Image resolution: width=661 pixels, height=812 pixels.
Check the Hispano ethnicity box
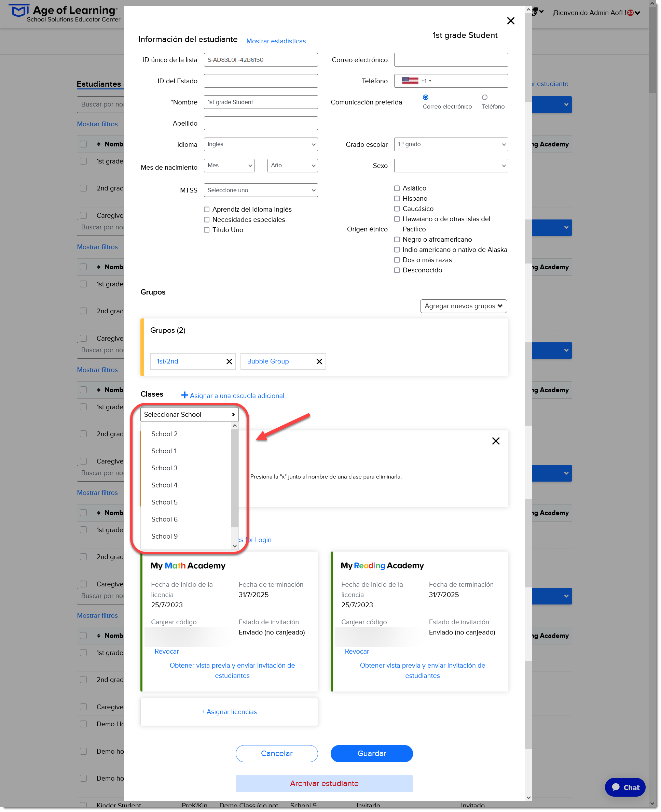pyautogui.click(x=397, y=199)
